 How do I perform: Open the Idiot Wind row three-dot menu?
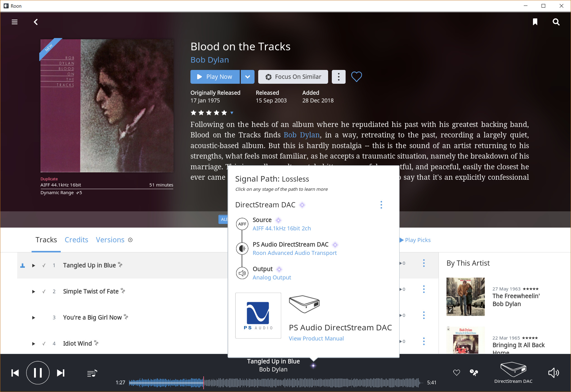click(424, 341)
